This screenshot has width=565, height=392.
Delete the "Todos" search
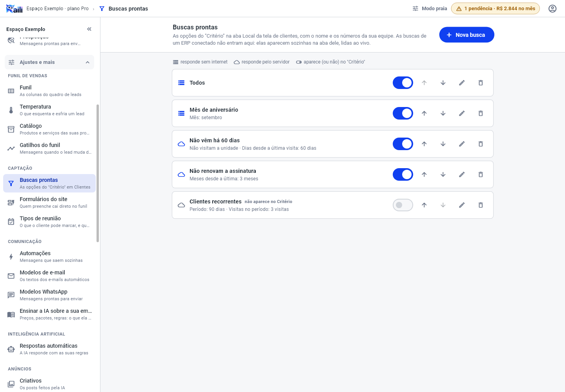[481, 83]
